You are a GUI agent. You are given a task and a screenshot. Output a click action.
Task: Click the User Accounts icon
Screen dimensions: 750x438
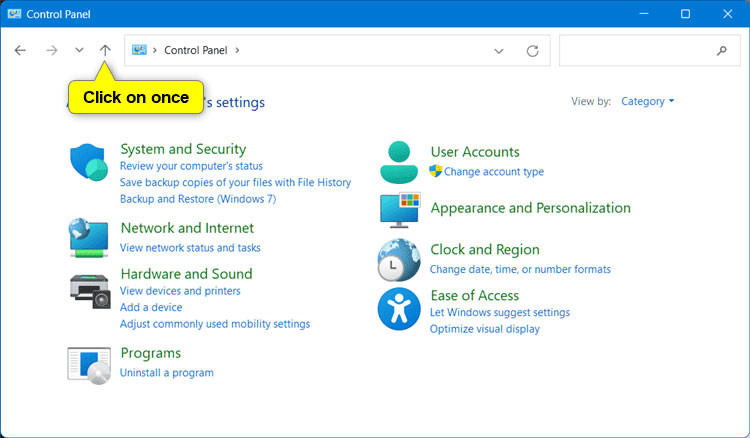pyautogui.click(x=399, y=161)
